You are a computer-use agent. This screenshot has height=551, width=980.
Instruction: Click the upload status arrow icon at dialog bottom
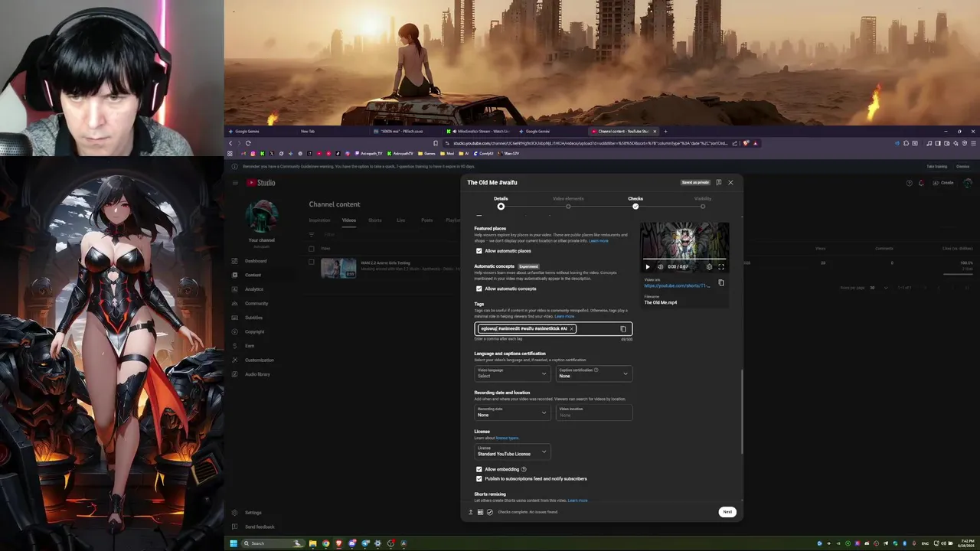click(x=471, y=512)
